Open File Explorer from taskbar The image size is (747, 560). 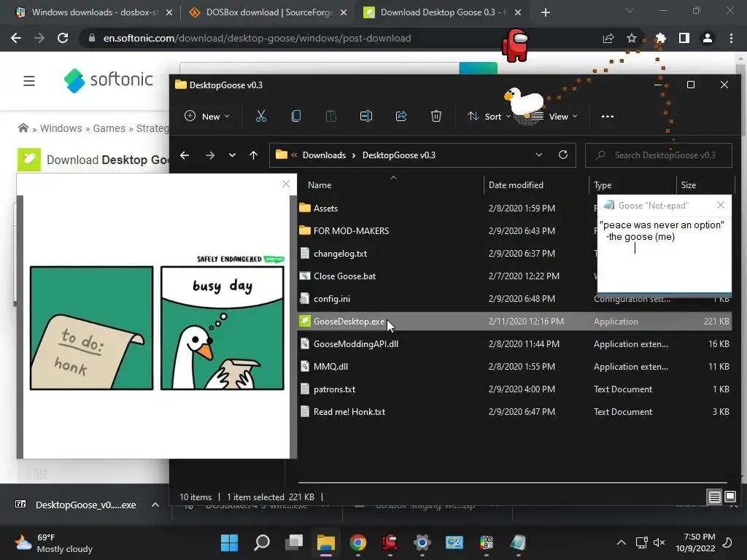[326, 542]
